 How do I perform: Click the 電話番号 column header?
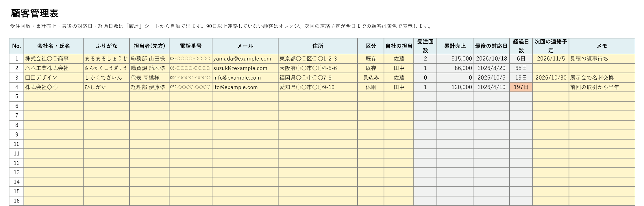[x=191, y=46]
